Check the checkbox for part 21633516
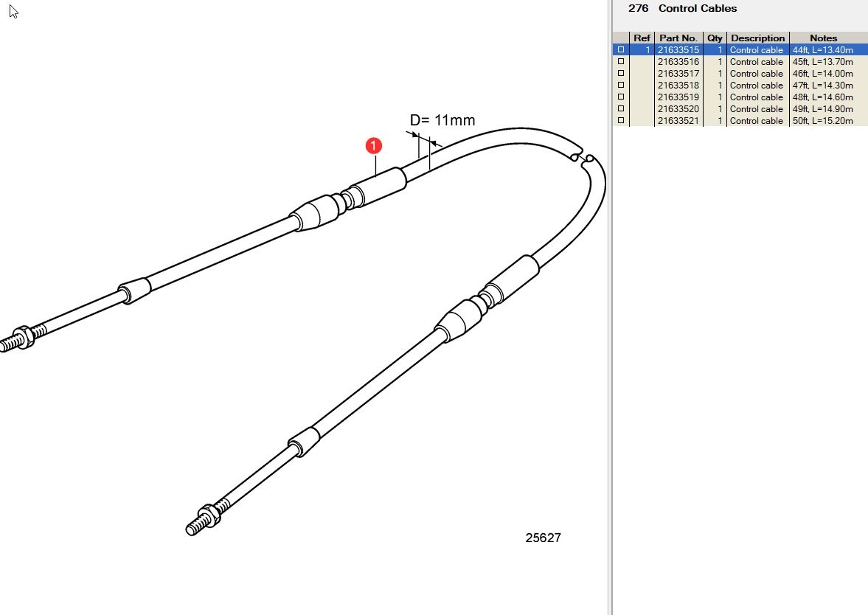This screenshot has height=615, width=868. point(621,62)
